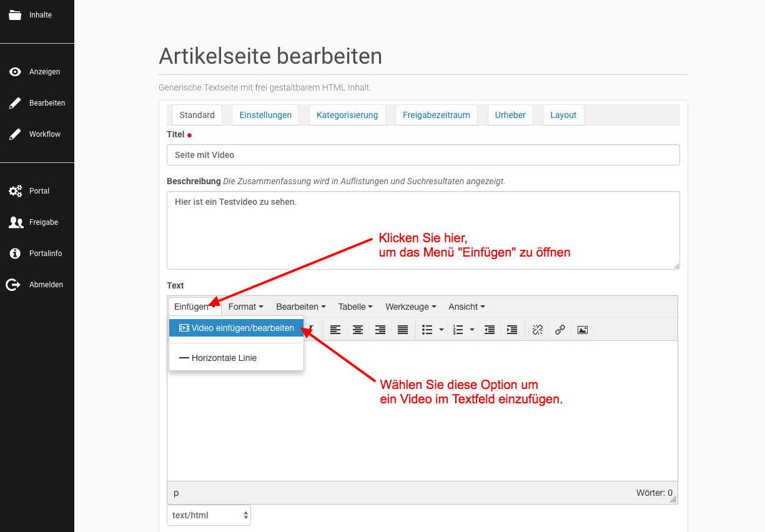Click the insert image icon
This screenshot has width=765, height=532.
click(583, 330)
